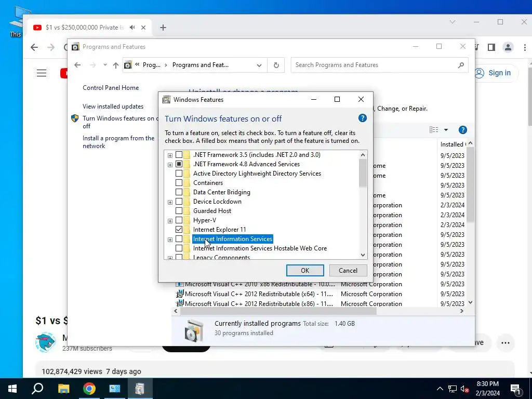Click View installed updates link

(113, 106)
